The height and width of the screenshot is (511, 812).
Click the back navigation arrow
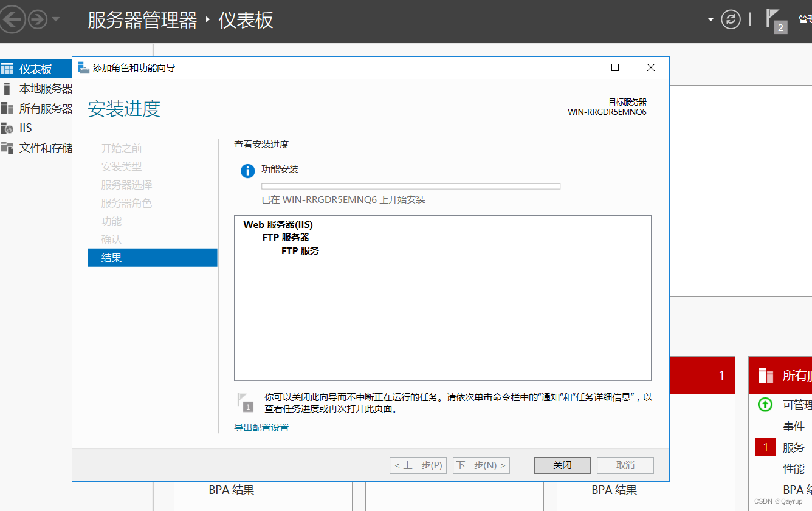(13, 19)
